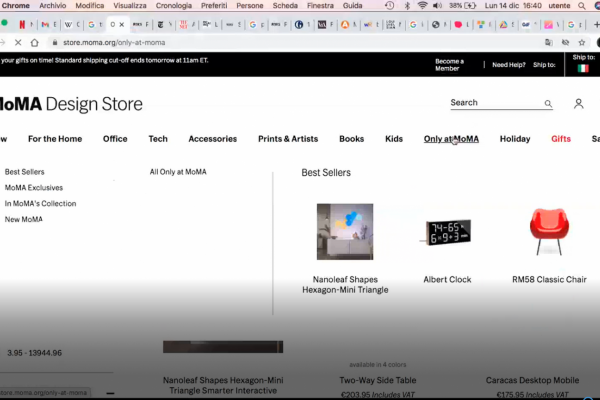Open the Archivio menu

(x=53, y=5)
